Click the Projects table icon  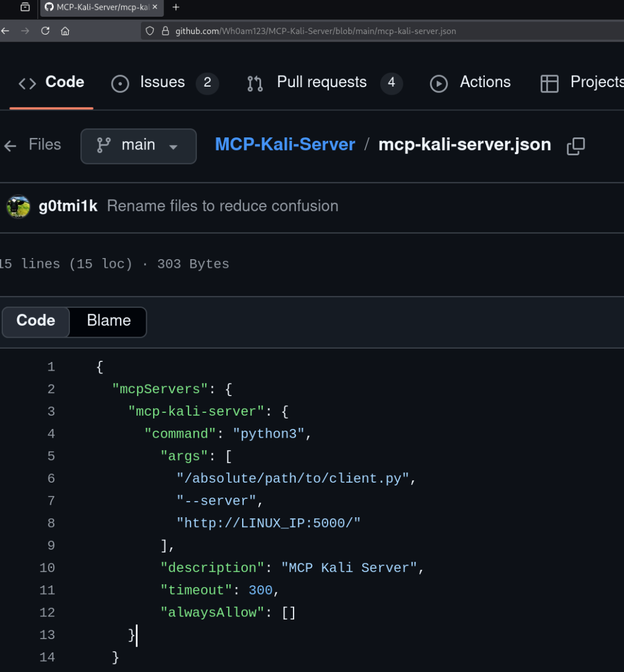549,84
